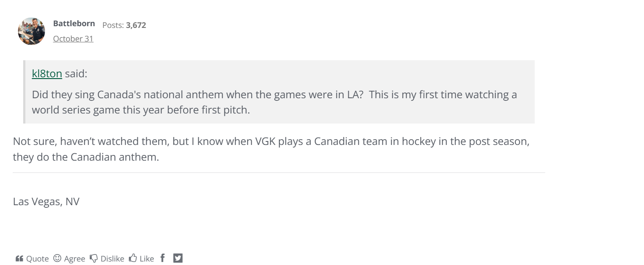The height and width of the screenshot is (265, 644).
Task: Click the thumbs-up Like icon
Action: pos(133,258)
